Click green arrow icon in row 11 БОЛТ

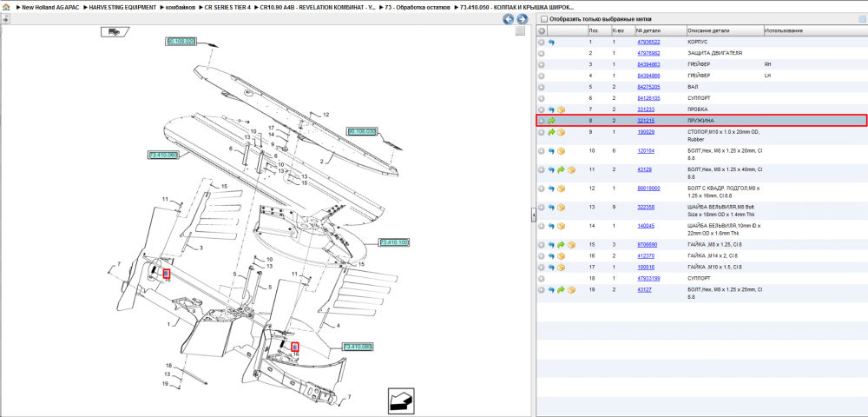click(x=561, y=169)
